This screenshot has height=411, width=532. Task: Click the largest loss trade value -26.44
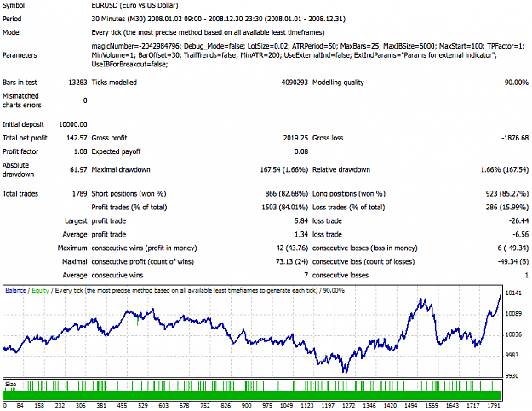tap(518, 220)
